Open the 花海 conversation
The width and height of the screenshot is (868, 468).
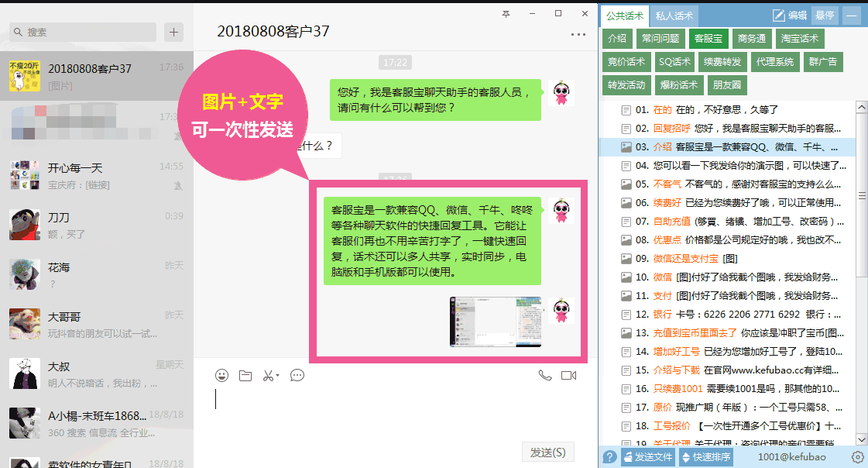click(97, 275)
